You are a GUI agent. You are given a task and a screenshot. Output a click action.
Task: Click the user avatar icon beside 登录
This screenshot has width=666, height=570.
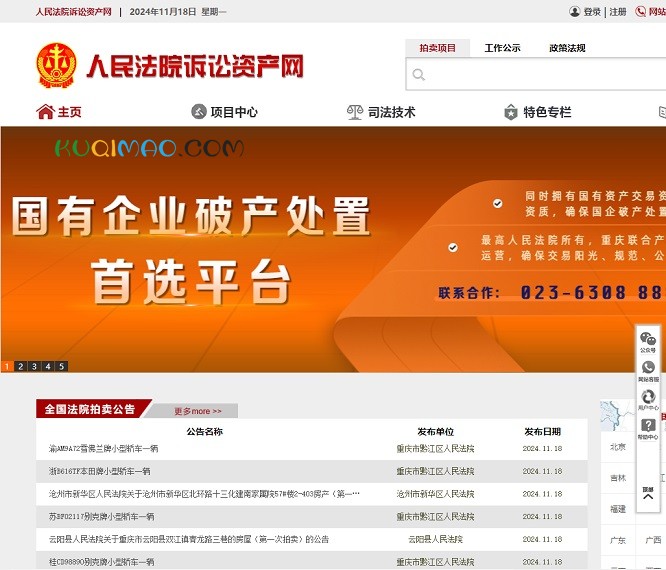pos(574,11)
